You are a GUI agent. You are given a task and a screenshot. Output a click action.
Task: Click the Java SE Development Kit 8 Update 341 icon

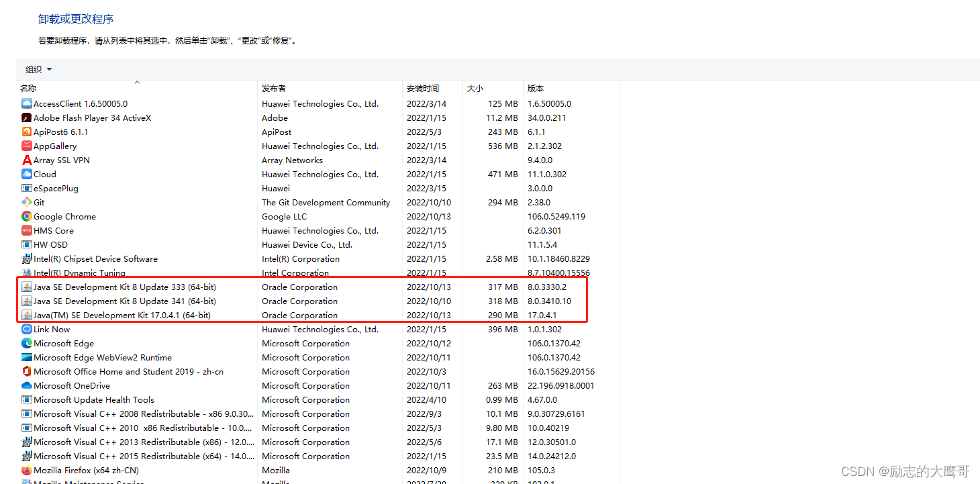click(27, 301)
